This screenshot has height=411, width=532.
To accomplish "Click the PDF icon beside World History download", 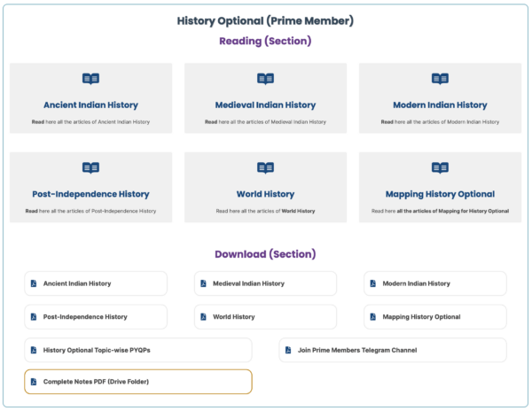I will (x=203, y=317).
